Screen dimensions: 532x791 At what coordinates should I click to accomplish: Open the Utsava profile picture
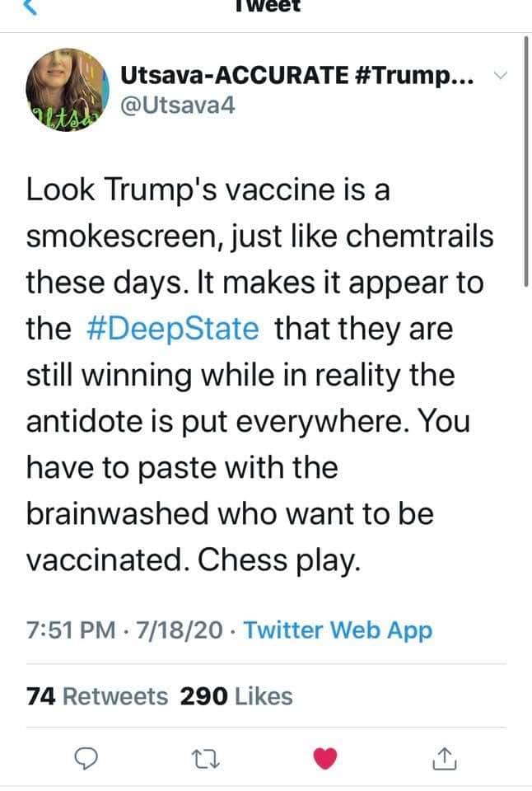[x=68, y=90]
